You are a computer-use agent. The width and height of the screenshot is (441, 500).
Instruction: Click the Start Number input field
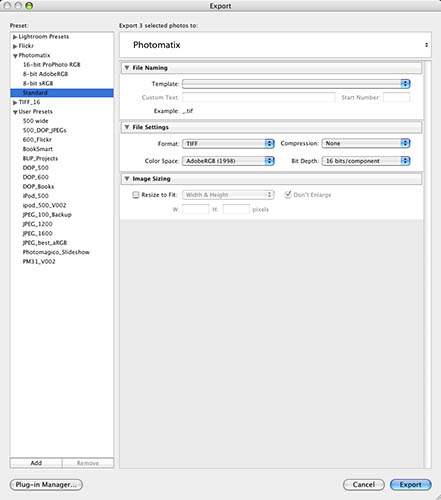[x=396, y=97]
